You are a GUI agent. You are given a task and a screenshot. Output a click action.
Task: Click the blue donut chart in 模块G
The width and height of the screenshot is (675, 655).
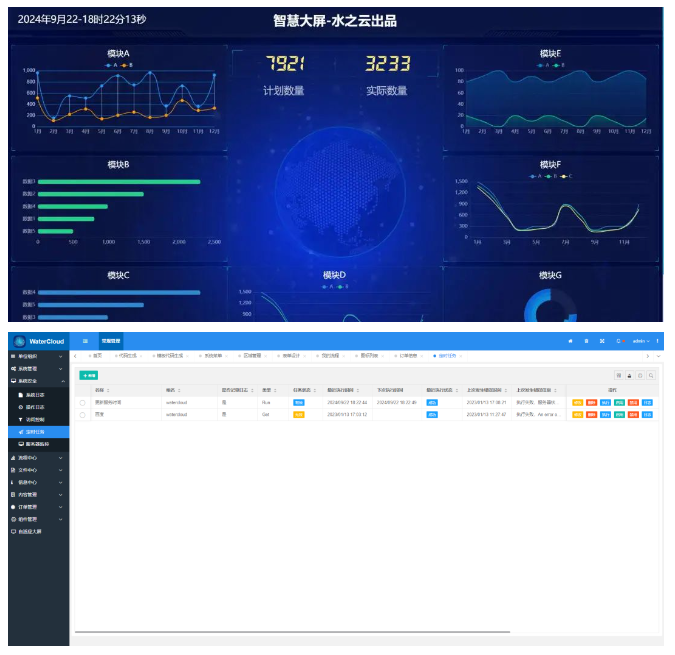550,306
